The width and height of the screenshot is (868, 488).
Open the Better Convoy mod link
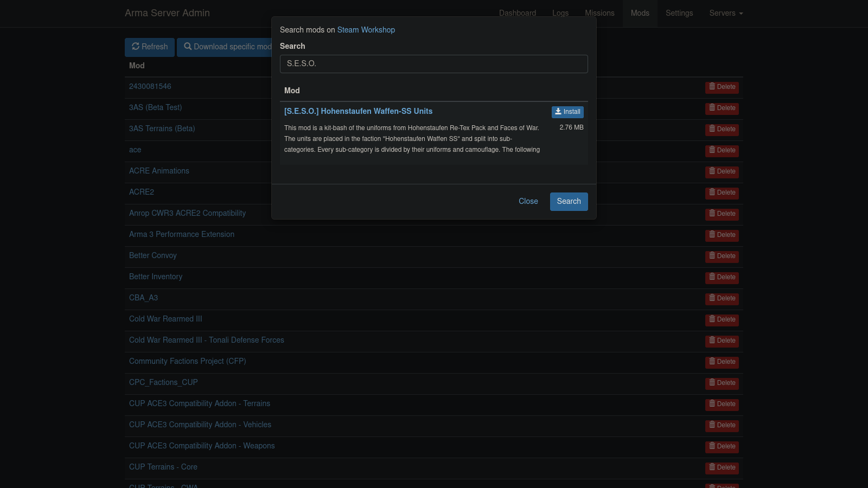coord(153,255)
